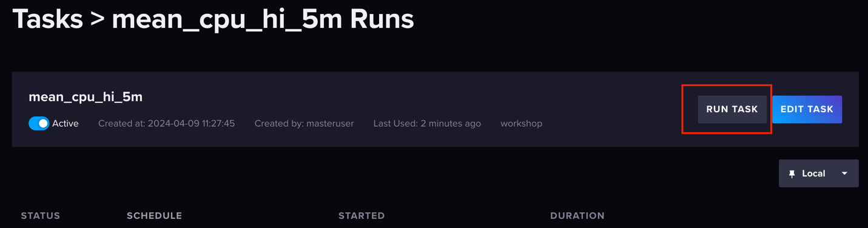
Task: Sort by the STATUS column header
Action: pos(41,215)
